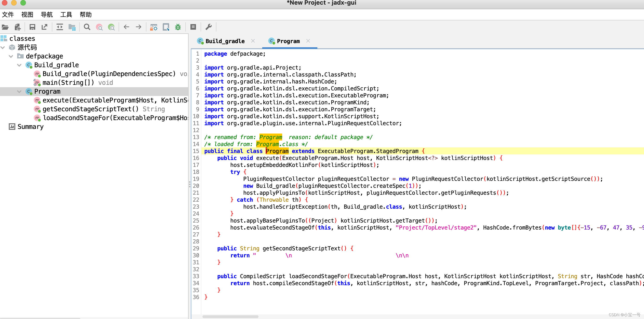Click the add files icon
This screenshot has width=644, height=319.
click(x=18, y=27)
